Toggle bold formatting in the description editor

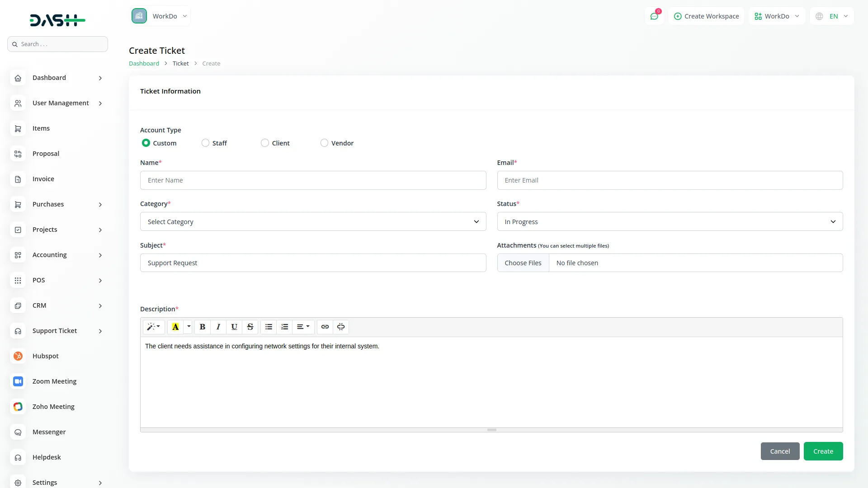[202, 327]
